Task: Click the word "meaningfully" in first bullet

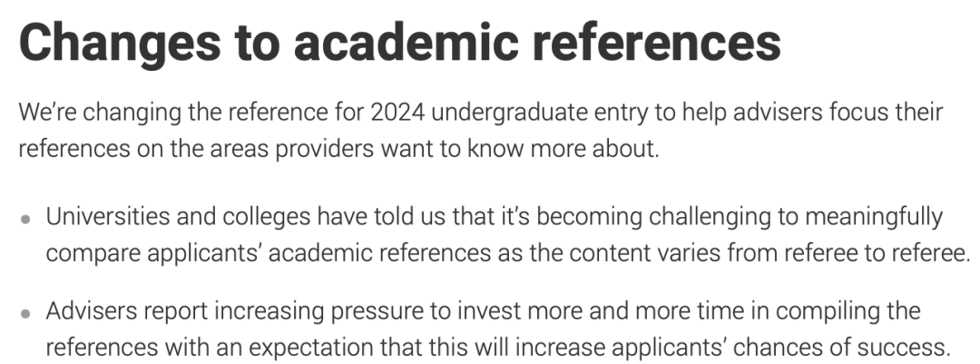Action: coord(873,217)
